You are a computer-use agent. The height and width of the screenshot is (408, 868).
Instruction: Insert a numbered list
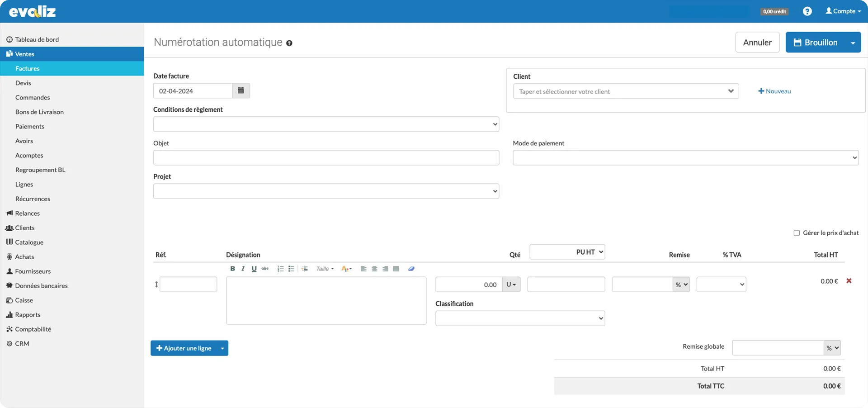(280, 269)
